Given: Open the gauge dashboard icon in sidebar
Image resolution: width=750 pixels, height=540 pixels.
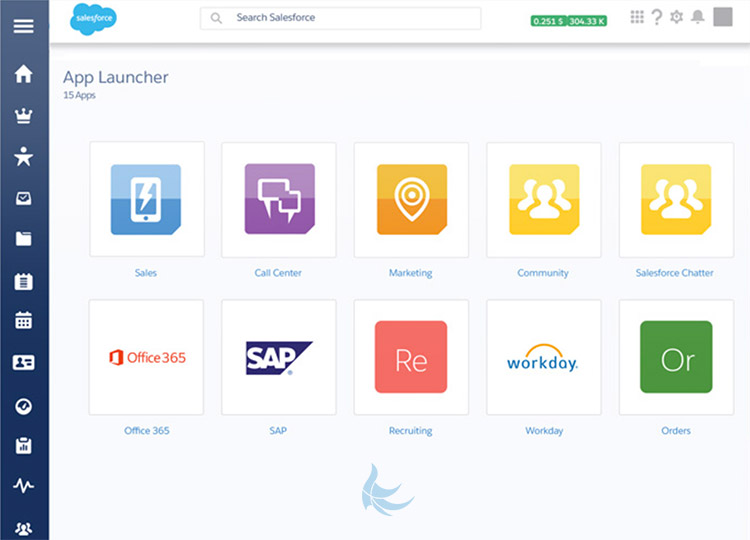Looking at the screenshot, I should click(x=23, y=407).
